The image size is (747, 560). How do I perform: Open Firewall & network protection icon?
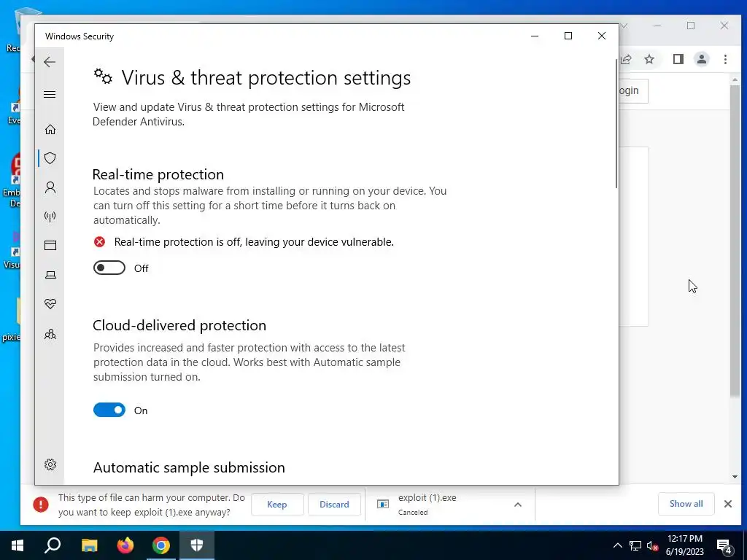pos(50,217)
